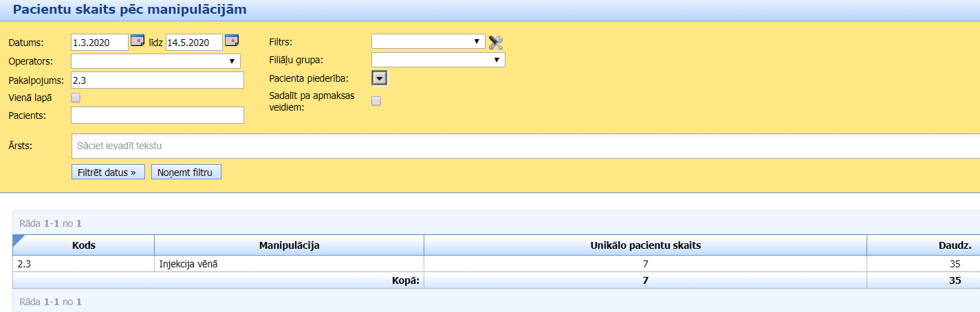The width and height of the screenshot is (980, 312).
Task: Enable 'Sadalīt pa apmaksas veidiem' checkbox
Action: pos(375,101)
